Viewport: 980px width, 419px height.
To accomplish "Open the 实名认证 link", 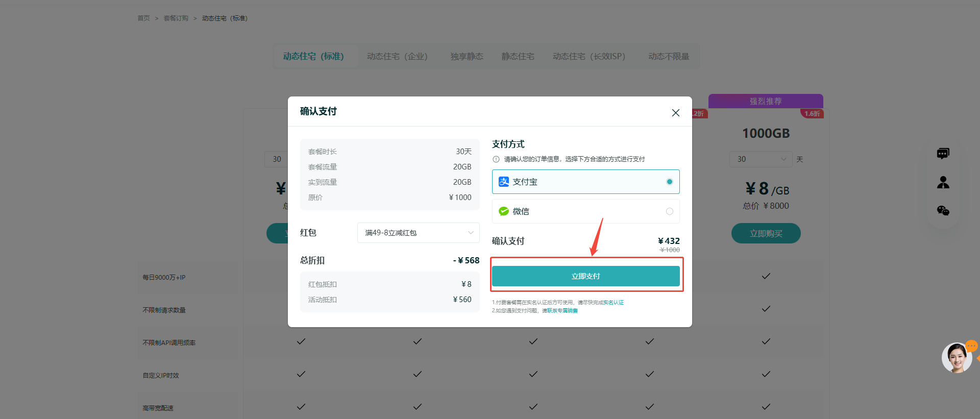I will click(614, 303).
